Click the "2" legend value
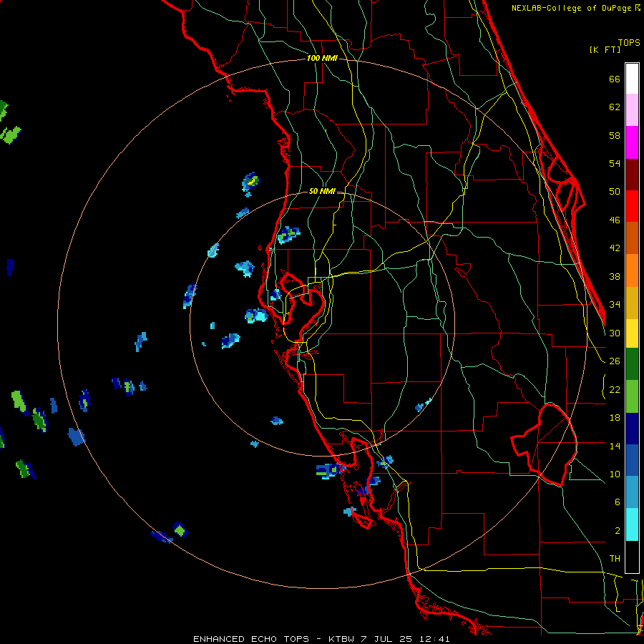 click(x=618, y=531)
